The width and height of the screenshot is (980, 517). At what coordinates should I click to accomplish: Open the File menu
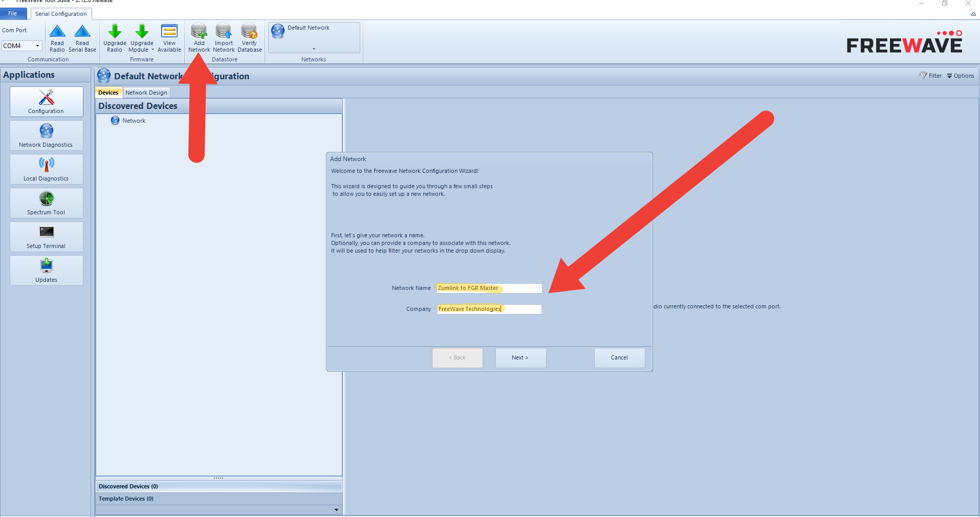click(13, 14)
